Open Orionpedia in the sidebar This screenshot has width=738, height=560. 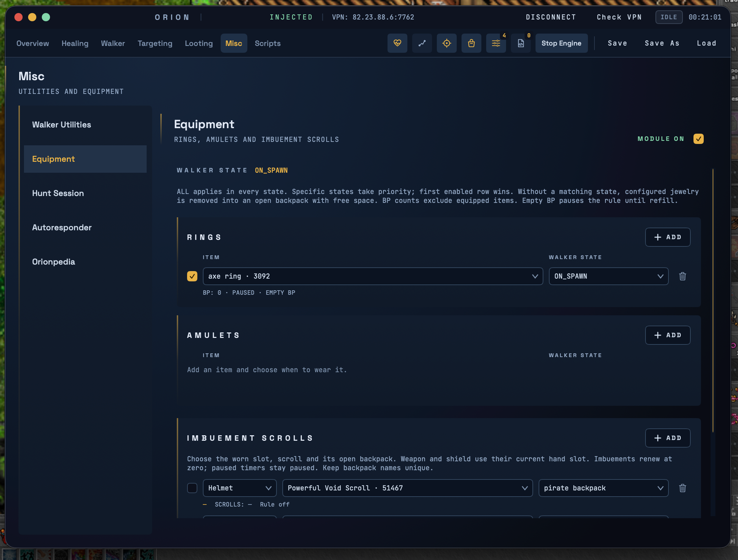pos(85,262)
